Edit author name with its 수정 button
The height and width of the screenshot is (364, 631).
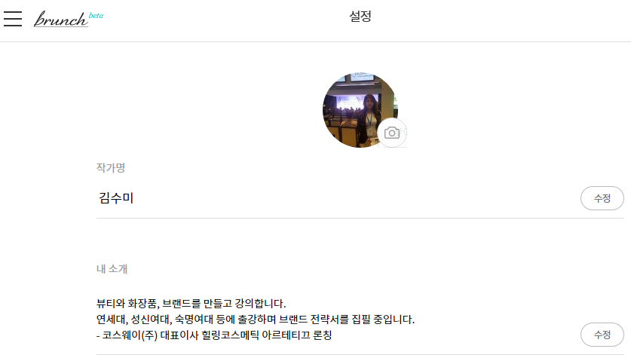[x=602, y=198]
